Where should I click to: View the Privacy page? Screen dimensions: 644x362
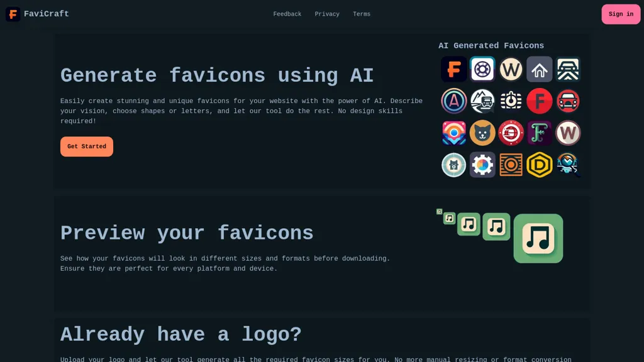(x=327, y=14)
